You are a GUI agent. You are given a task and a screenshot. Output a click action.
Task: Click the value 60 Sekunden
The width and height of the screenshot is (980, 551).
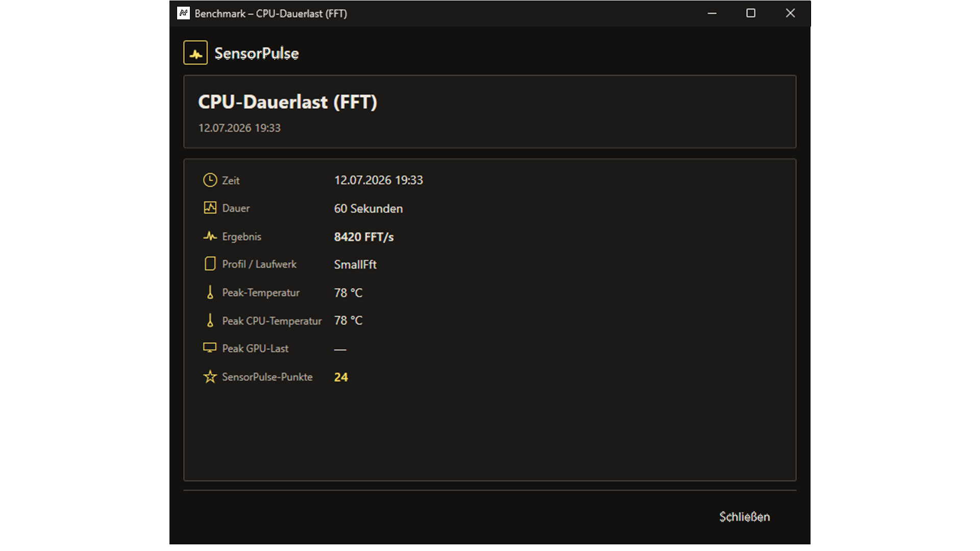[368, 208]
